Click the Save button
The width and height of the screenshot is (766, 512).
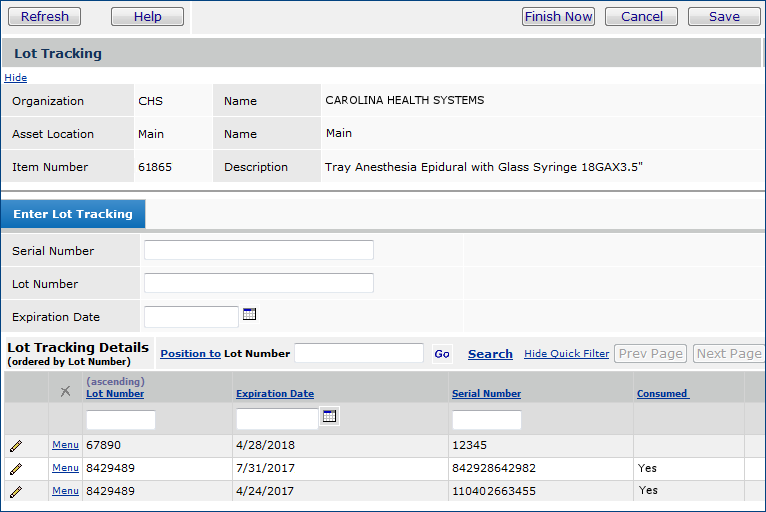[x=724, y=16]
